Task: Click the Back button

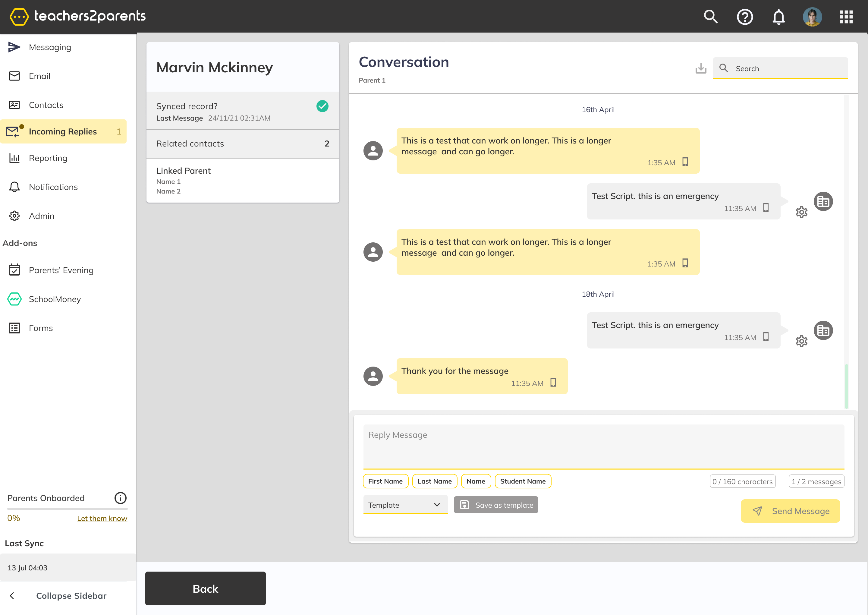Action: click(206, 588)
